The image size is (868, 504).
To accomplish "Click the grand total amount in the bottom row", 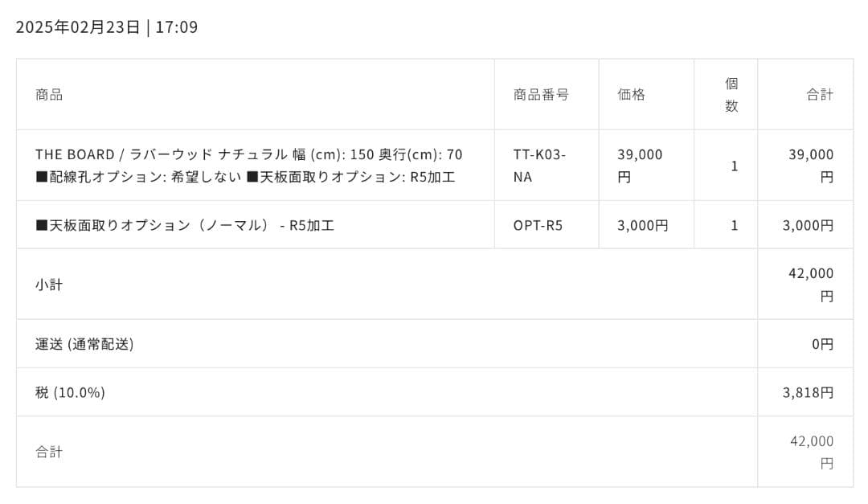I will coord(812,452).
